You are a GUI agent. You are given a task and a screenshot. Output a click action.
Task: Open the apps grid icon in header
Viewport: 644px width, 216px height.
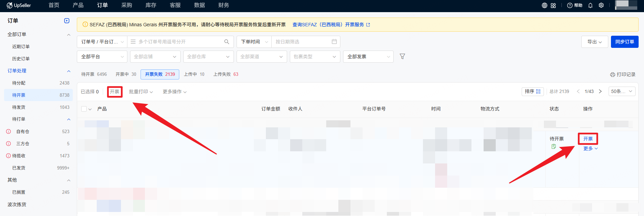(553, 5)
